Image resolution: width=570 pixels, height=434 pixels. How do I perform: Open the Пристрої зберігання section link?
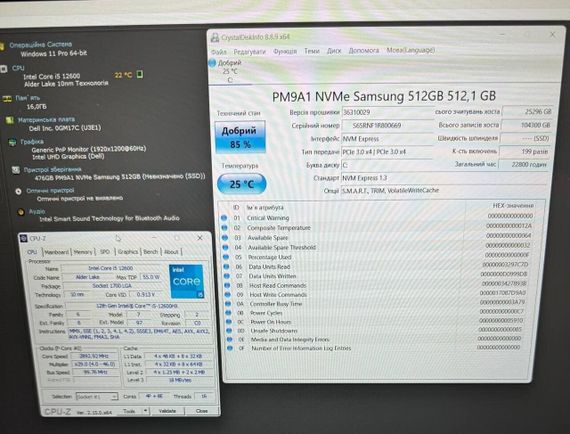(53, 169)
